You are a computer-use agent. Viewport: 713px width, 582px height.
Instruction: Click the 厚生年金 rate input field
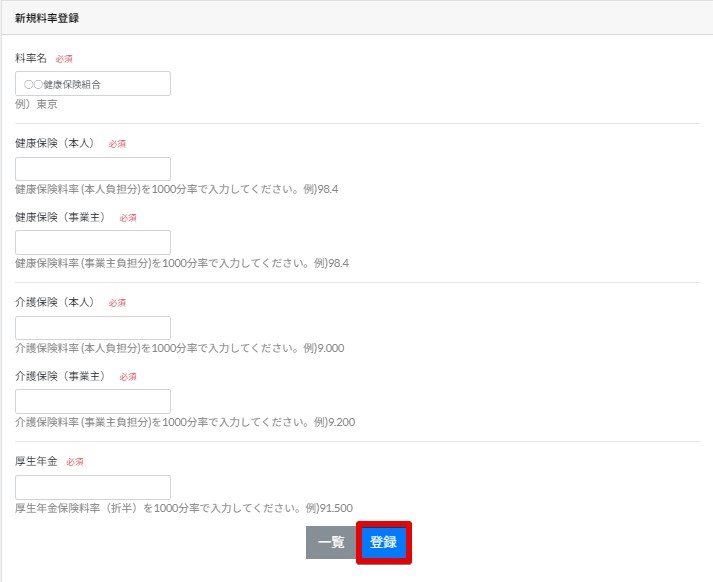93,487
